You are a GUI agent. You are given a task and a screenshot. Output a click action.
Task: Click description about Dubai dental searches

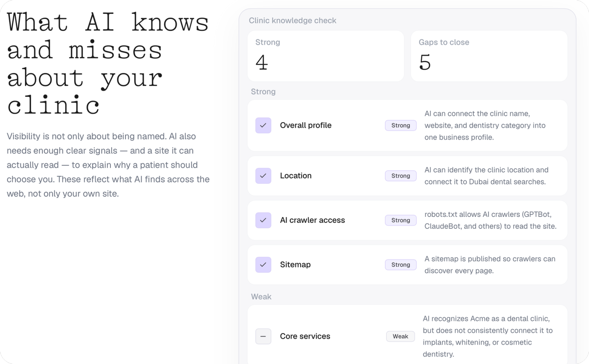(x=486, y=176)
